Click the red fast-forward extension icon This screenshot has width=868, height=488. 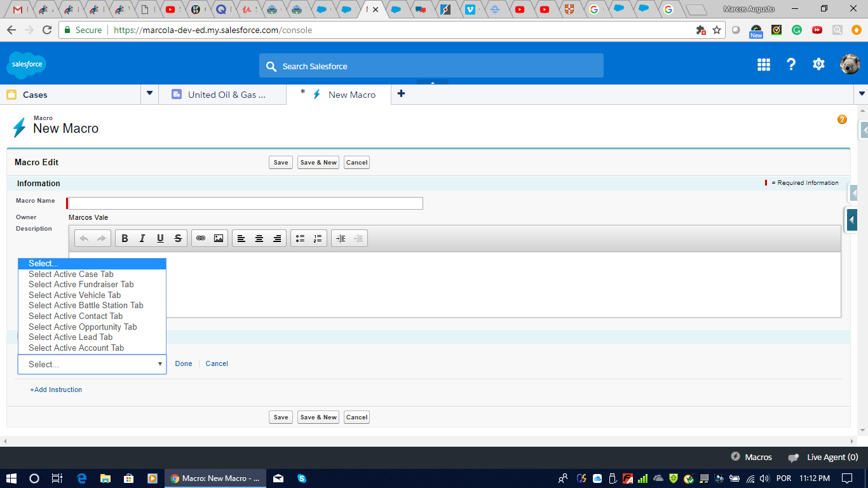tap(817, 30)
